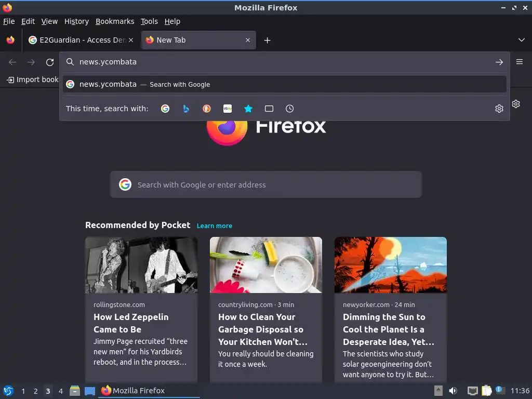Open the Tools menu
This screenshot has height=399, width=532.
[149, 21]
